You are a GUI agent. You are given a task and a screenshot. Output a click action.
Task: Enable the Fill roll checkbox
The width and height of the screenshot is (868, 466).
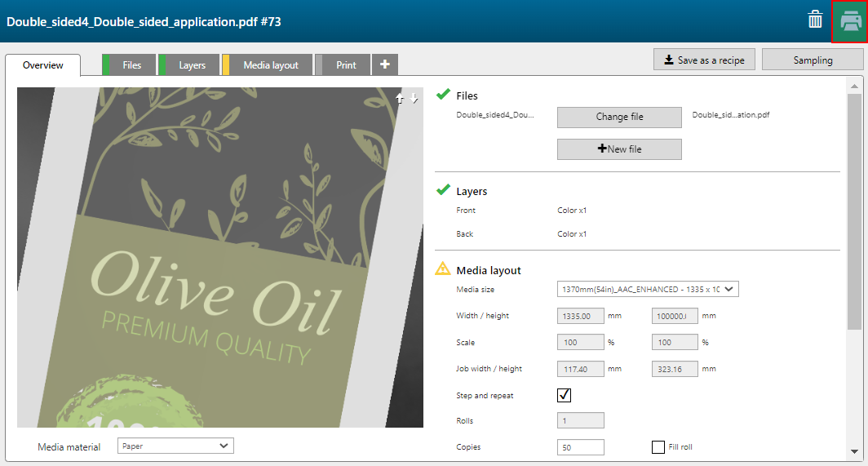pyautogui.click(x=658, y=447)
